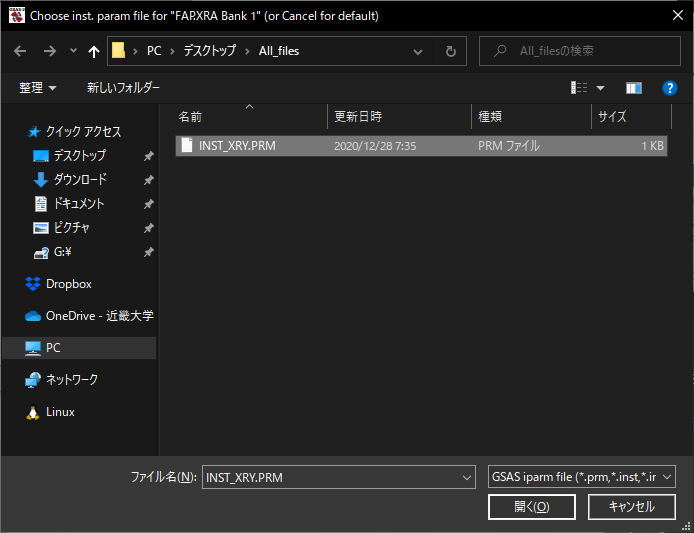Sort by 更新日時 column header
Viewport: 694px width, 533px height.
click(x=399, y=117)
